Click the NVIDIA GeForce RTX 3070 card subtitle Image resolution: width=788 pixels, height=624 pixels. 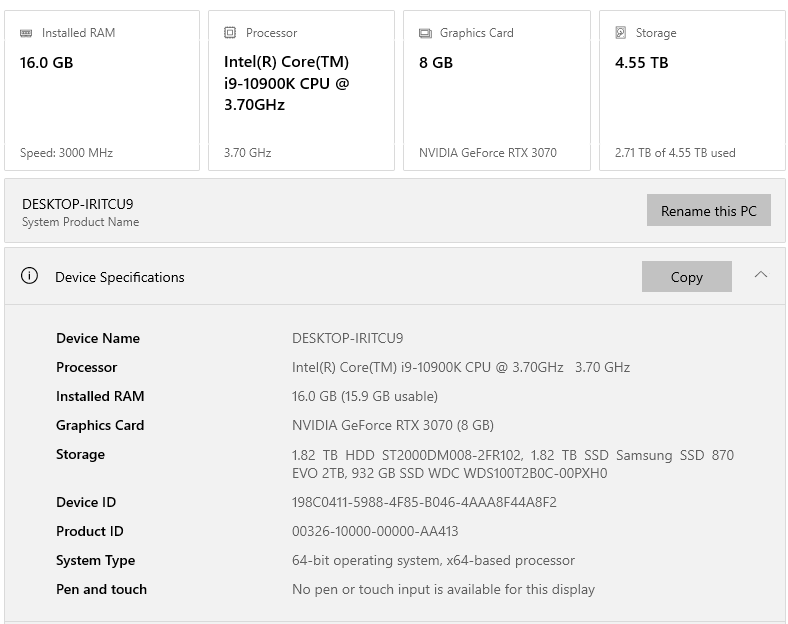pos(488,153)
